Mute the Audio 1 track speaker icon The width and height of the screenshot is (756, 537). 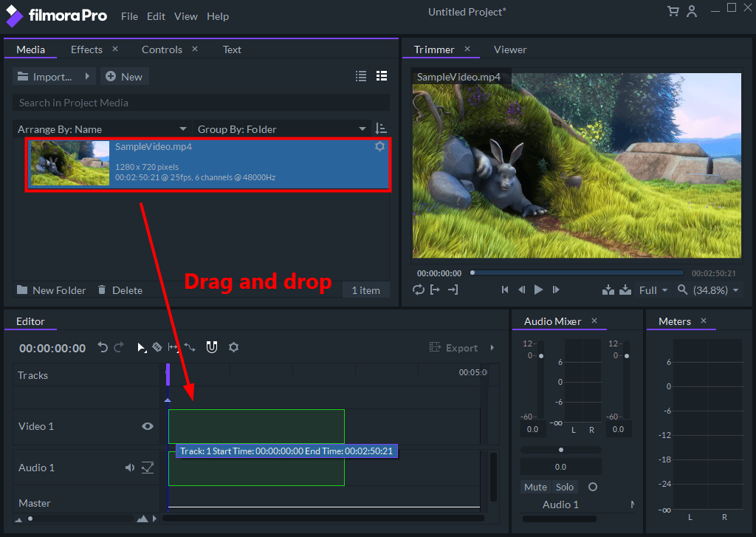click(x=130, y=468)
